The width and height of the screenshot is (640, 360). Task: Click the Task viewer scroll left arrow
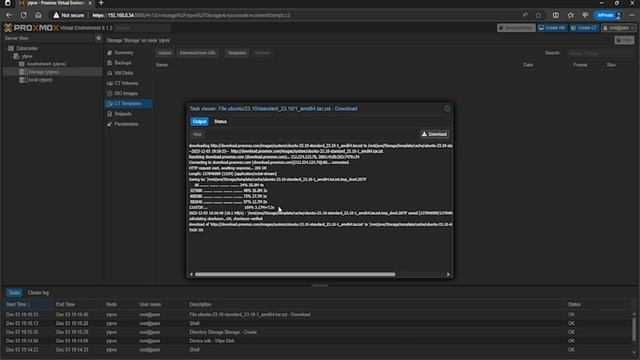(x=191, y=274)
